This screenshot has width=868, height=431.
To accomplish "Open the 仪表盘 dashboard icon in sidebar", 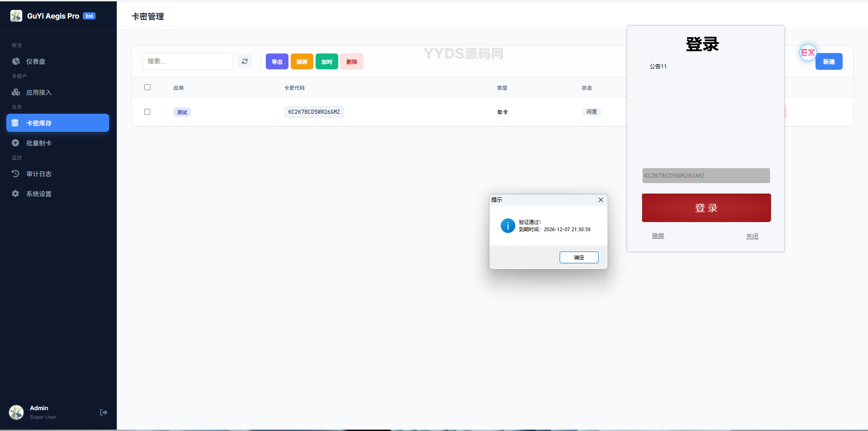I will click(16, 61).
